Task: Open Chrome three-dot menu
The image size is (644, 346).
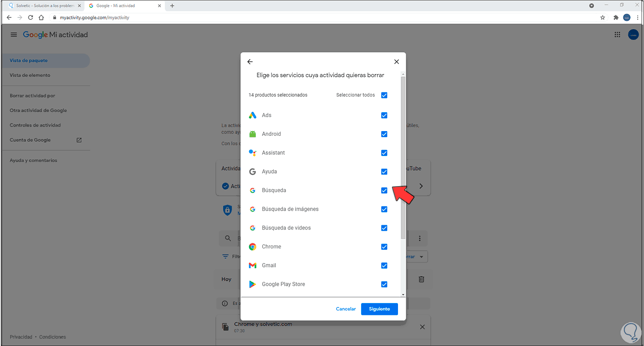Action: click(x=638, y=18)
